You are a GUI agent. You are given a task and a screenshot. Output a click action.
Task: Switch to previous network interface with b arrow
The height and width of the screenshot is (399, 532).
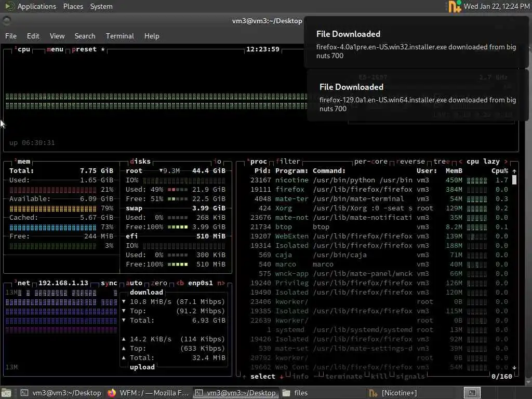[x=180, y=283]
